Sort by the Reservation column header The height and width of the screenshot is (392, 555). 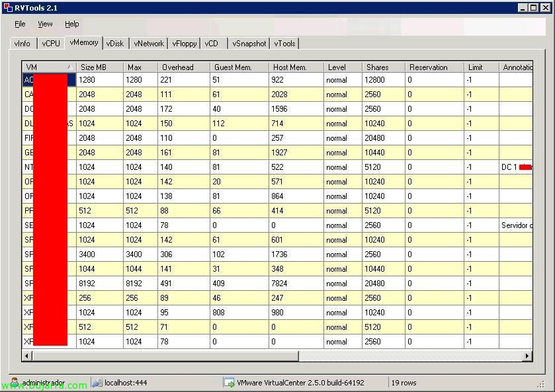(435, 67)
